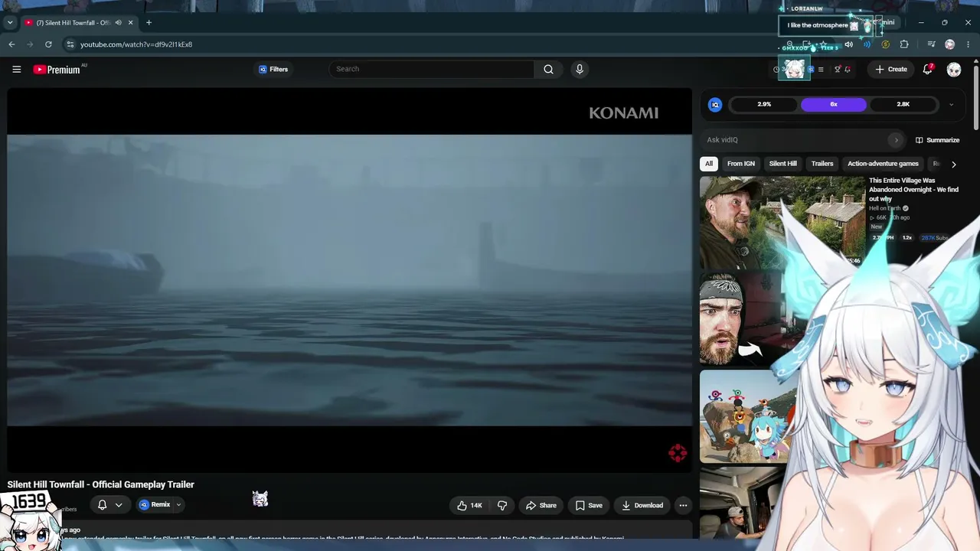Open the bandana man video thumbnail
This screenshot has height=551, width=980.
(x=741, y=319)
